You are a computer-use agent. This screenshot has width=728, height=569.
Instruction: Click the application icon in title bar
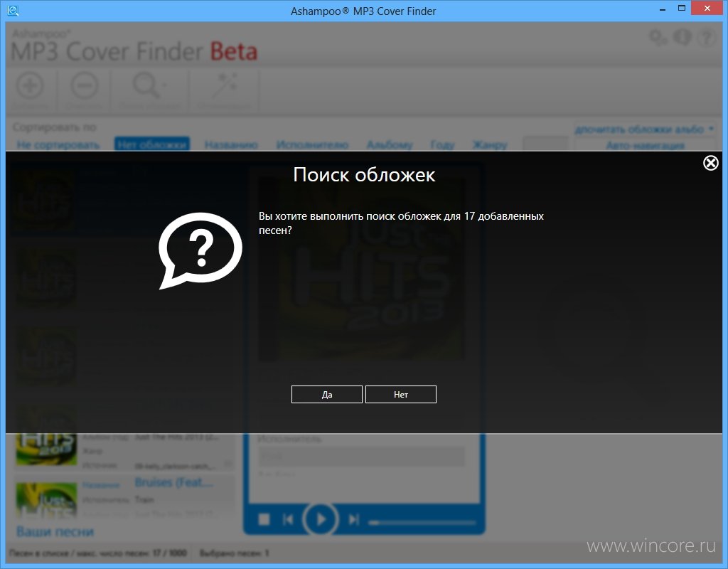point(13,10)
